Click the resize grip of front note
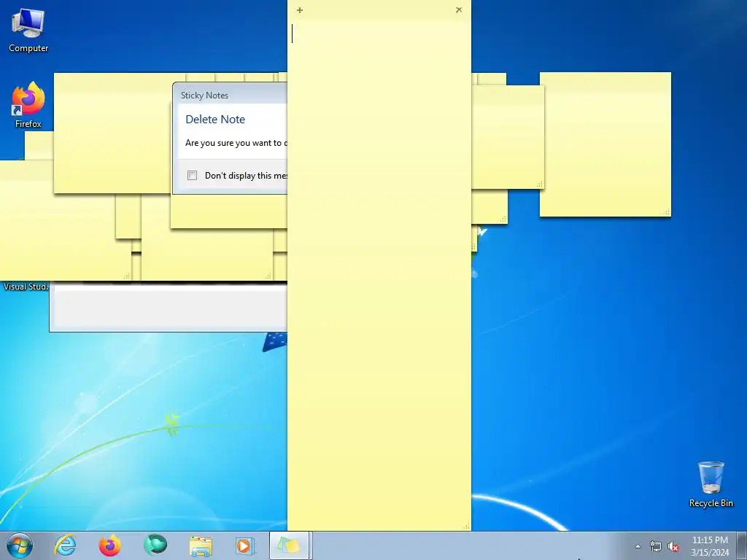This screenshot has width=747, height=560. 466,526
